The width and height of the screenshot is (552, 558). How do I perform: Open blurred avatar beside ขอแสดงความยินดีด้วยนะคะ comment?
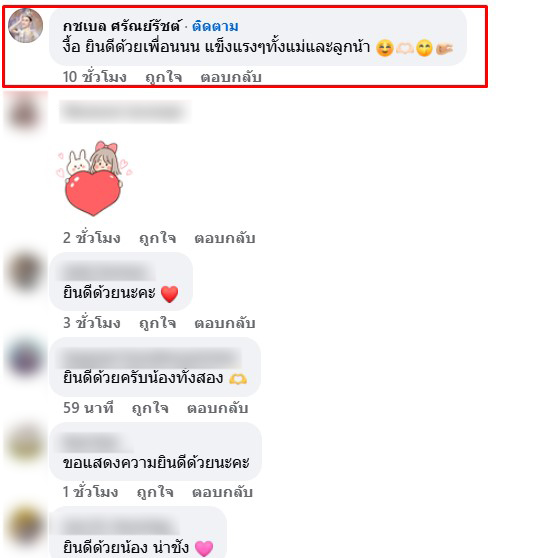pyautogui.click(x=25, y=444)
